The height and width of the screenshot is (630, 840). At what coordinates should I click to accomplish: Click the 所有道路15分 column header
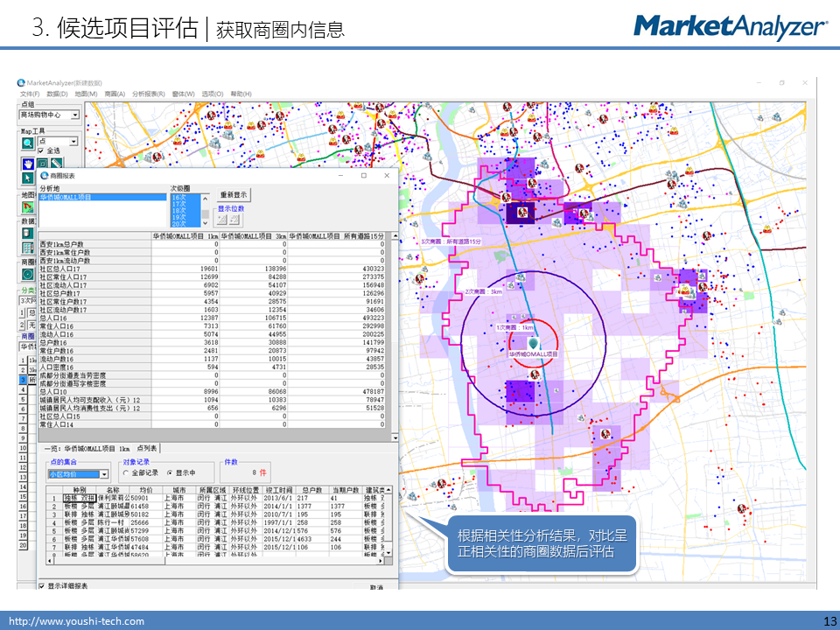[336, 236]
